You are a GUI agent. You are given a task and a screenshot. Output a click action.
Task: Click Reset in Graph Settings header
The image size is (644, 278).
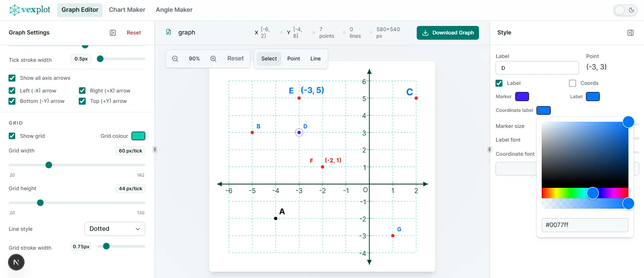coord(134,33)
